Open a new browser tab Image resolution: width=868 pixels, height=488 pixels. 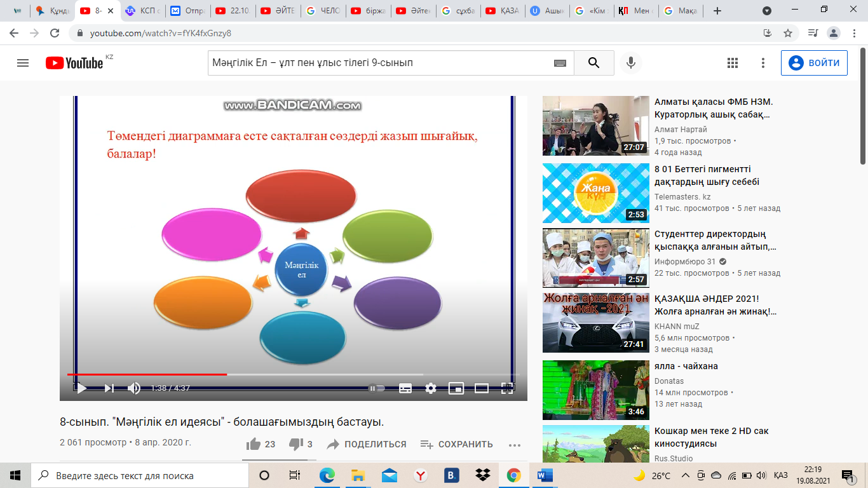717,11
